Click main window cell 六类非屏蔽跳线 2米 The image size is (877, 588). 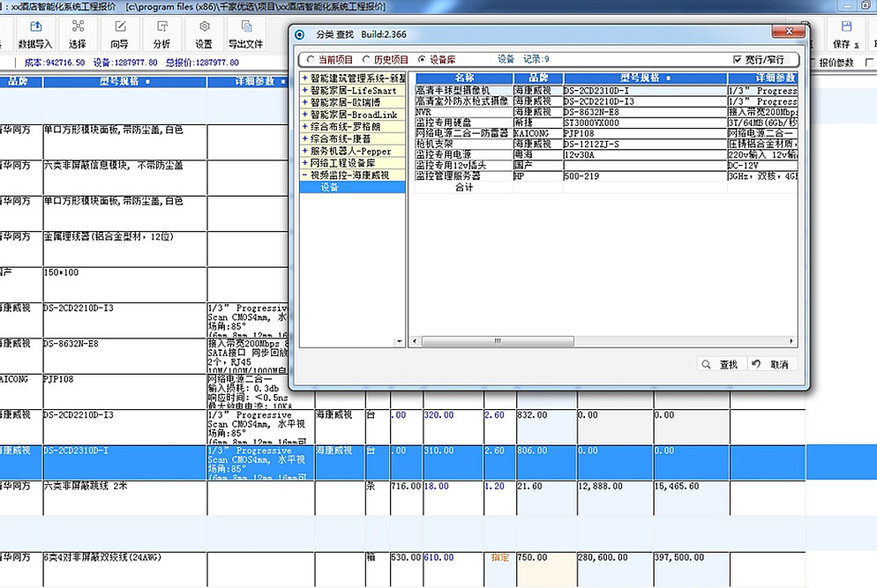(x=124, y=497)
